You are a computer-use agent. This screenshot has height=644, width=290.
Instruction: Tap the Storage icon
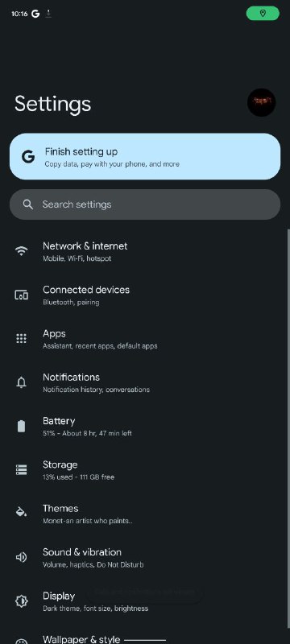(x=22, y=469)
